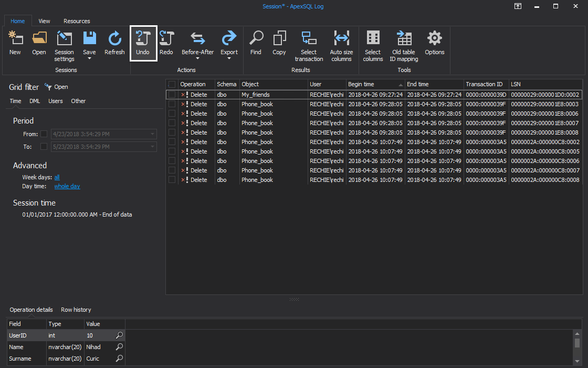Enable the From date filter checkbox

tap(44, 134)
